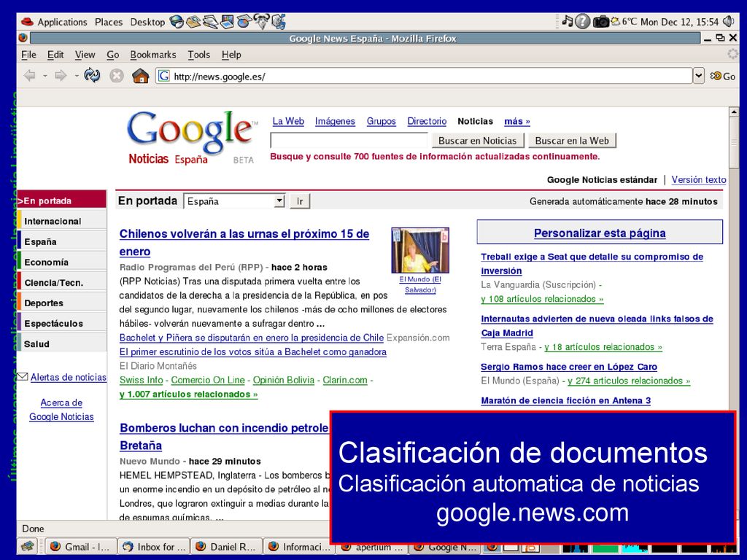Switch to the 'Daniel R...' taskbar window
The image size is (747, 560).
point(227,547)
